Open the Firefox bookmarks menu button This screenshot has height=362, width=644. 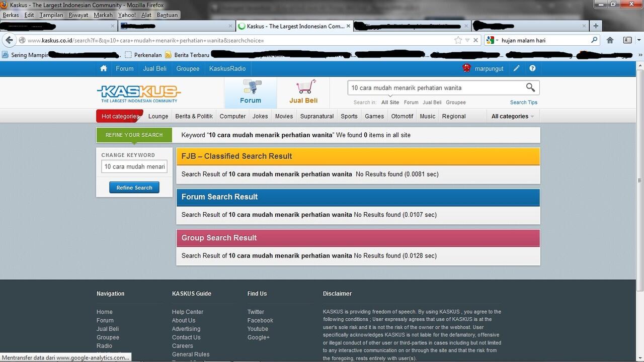[627, 40]
